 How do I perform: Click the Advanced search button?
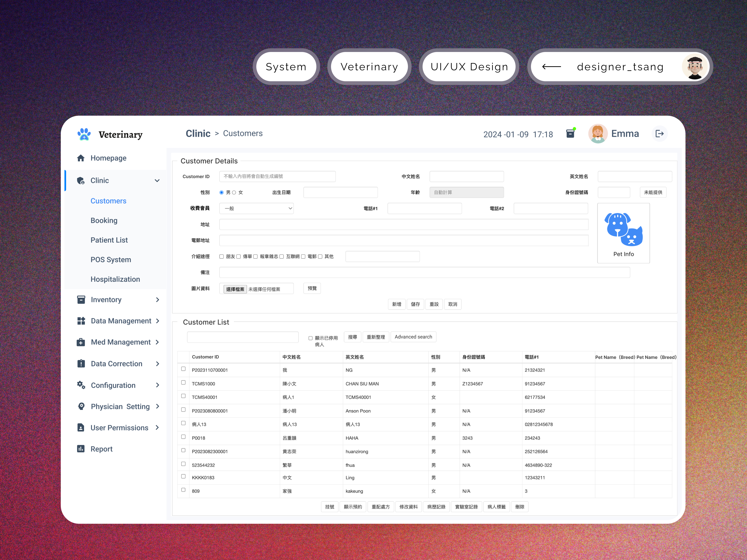[x=413, y=337]
